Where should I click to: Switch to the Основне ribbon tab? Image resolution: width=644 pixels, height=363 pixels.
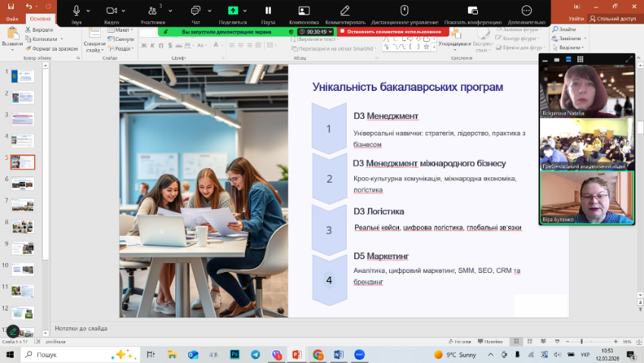[x=39, y=18]
